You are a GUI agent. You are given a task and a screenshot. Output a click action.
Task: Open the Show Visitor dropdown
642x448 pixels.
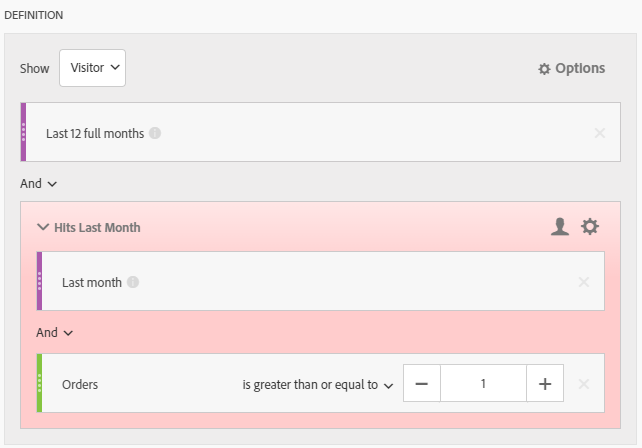pyautogui.click(x=92, y=68)
